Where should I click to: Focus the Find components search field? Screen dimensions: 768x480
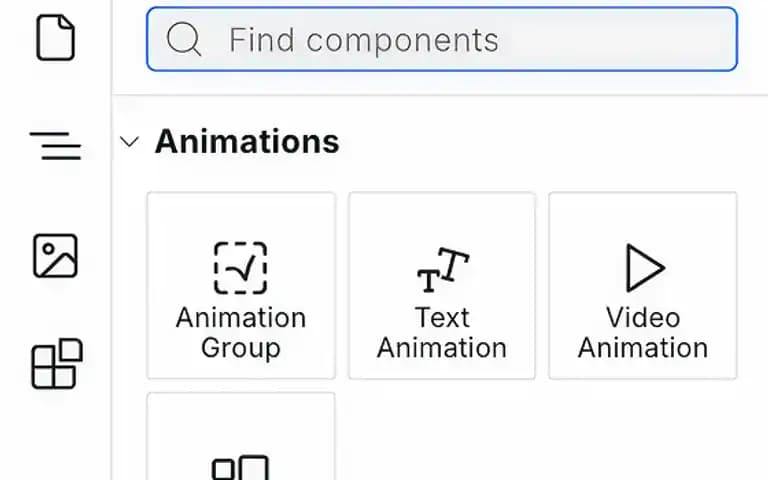coord(442,39)
